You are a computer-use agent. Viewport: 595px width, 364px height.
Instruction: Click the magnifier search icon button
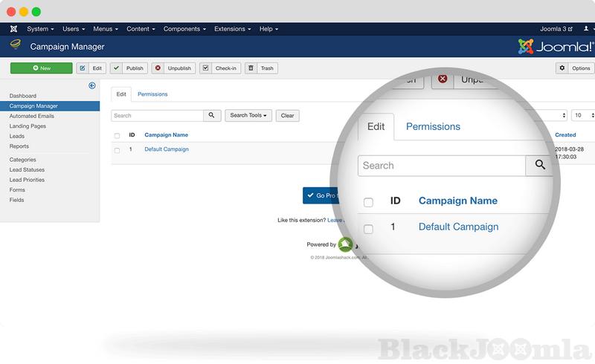[212, 116]
